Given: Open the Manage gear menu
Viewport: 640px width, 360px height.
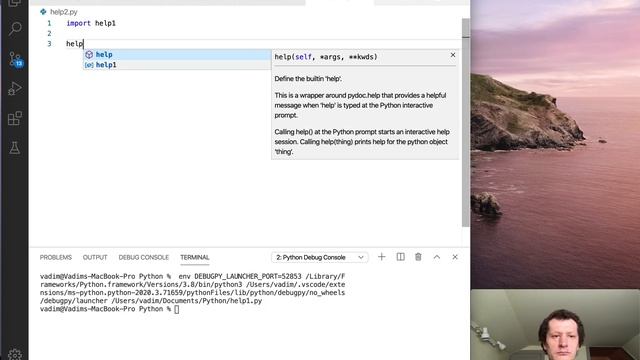Looking at the screenshot, I should [x=15, y=354].
